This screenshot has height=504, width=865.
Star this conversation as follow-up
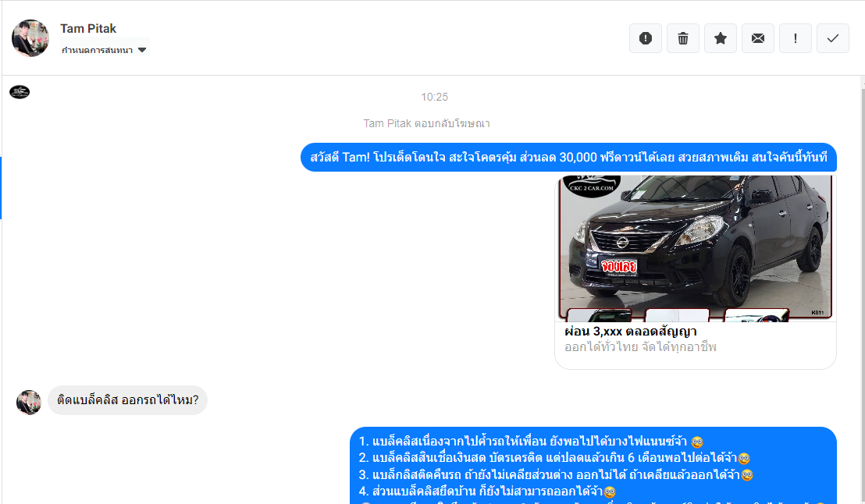(x=721, y=38)
